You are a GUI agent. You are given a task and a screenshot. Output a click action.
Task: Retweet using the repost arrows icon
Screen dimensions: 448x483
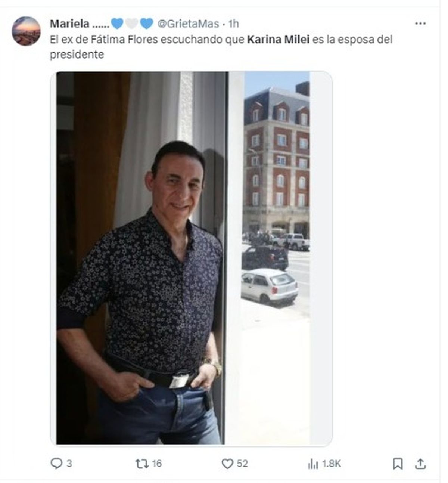pos(141,464)
